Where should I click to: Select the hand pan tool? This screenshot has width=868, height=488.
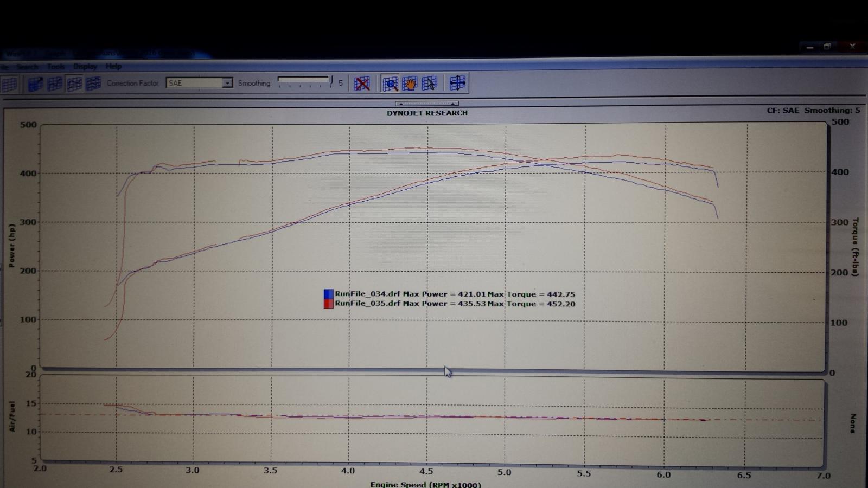click(x=410, y=84)
